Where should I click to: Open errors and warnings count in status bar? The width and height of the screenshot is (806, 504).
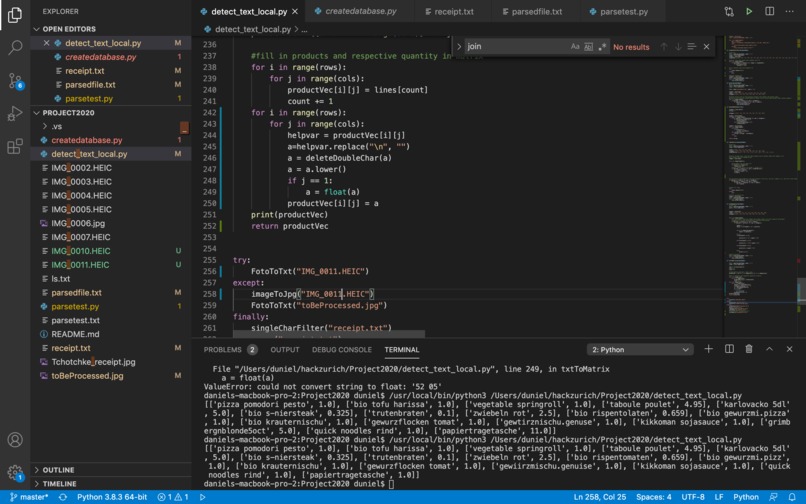pos(173,497)
